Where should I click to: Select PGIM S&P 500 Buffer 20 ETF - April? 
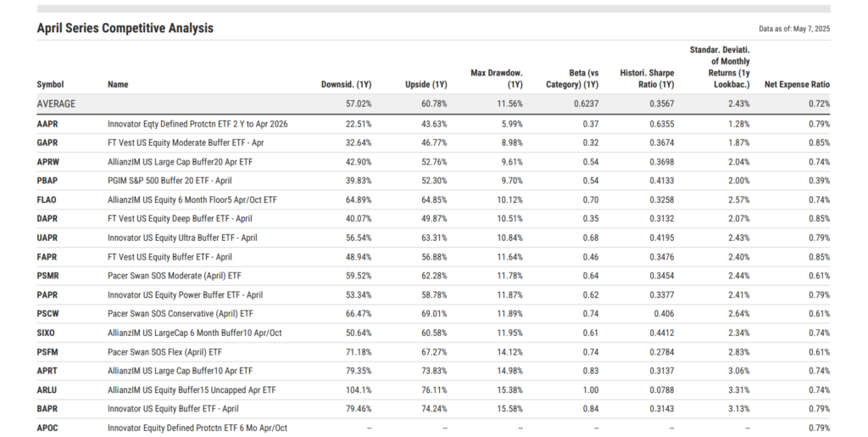(170, 181)
